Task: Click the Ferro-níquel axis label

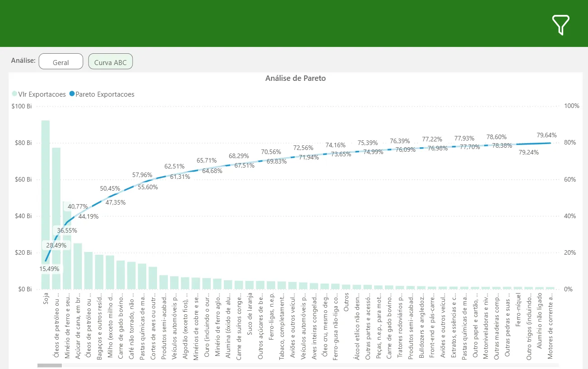Action: 519,310
